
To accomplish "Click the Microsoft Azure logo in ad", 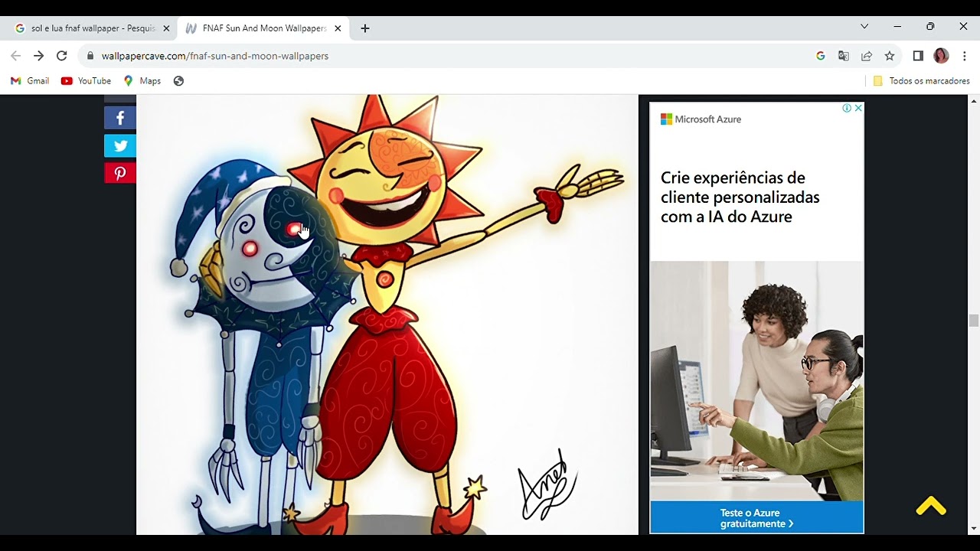I will (701, 119).
